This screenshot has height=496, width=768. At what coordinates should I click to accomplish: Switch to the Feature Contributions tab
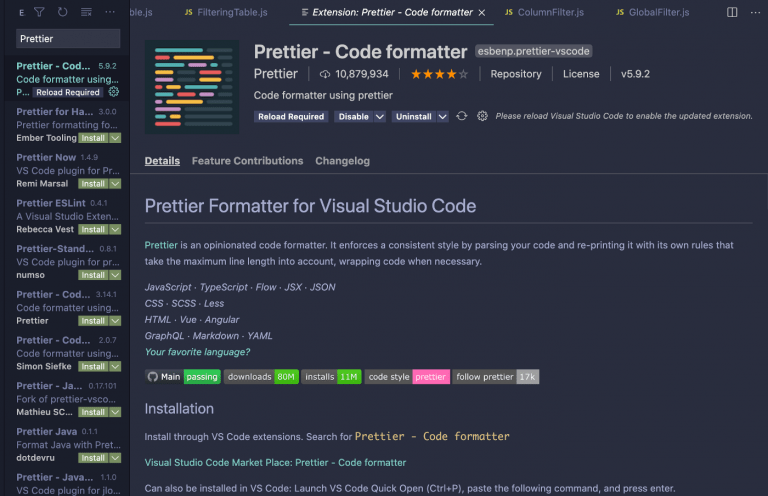pyautogui.click(x=247, y=161)
